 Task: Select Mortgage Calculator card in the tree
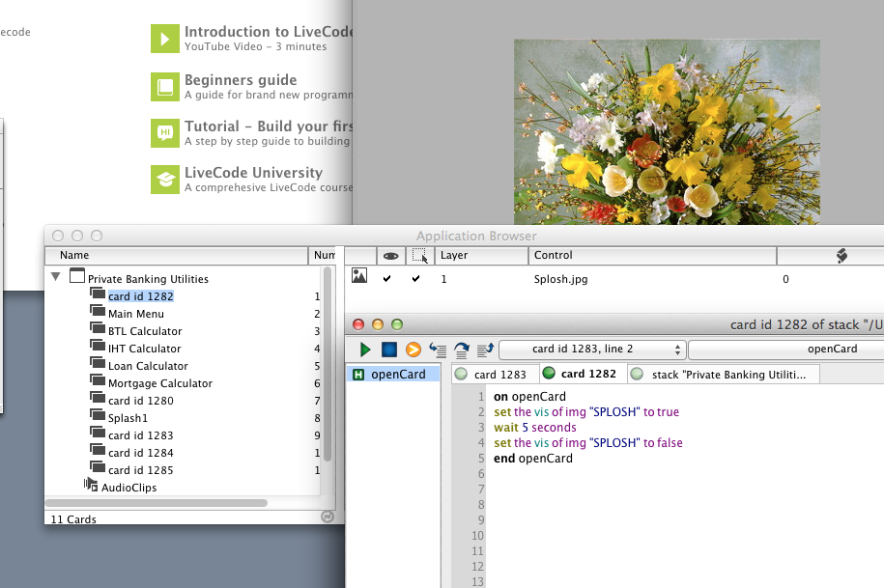coord(160,383)
